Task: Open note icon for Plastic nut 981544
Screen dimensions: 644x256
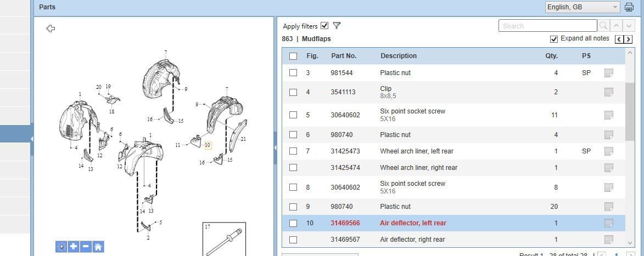Action: click(x=608, y=73)
